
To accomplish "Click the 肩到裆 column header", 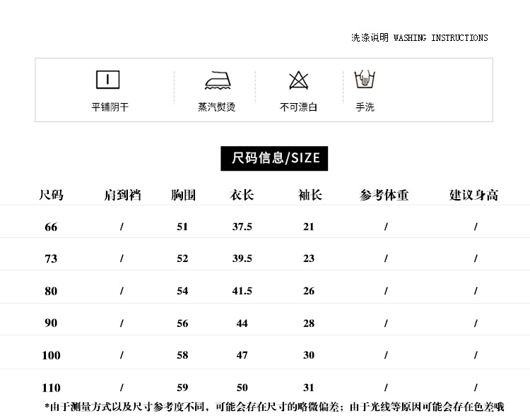I will coord(122,195).
